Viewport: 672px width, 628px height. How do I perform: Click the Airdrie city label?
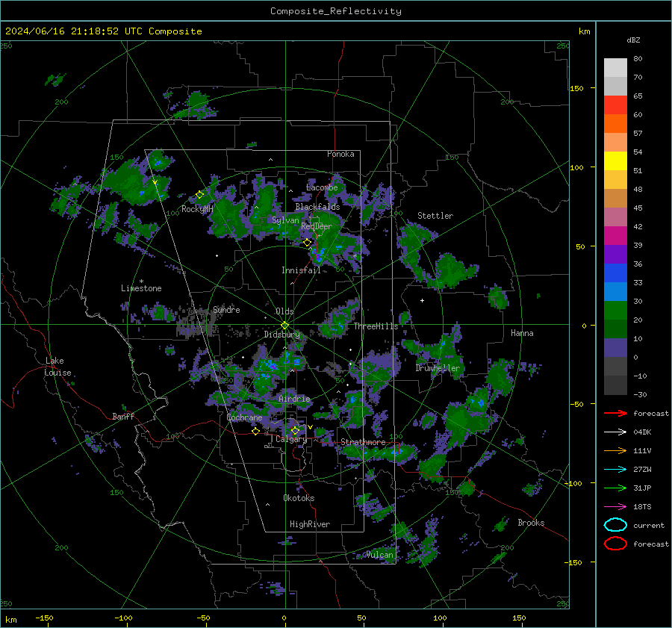coord(294,399)
